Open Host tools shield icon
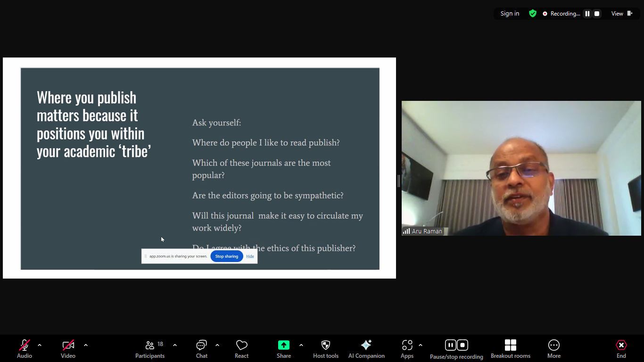 point(325,346)
